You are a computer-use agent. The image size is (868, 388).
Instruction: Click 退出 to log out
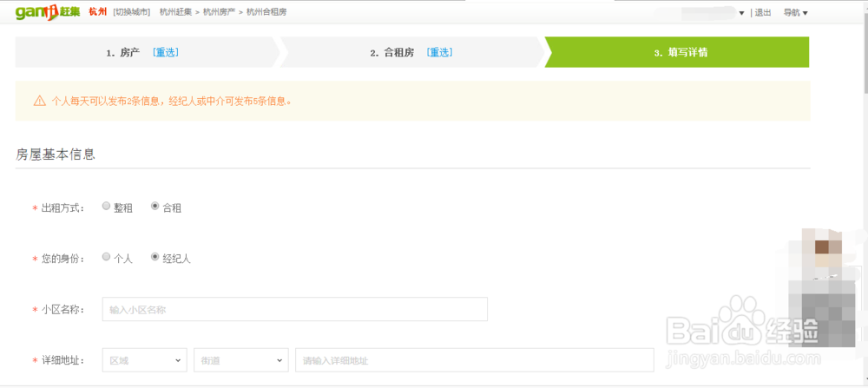click(763, 13)
